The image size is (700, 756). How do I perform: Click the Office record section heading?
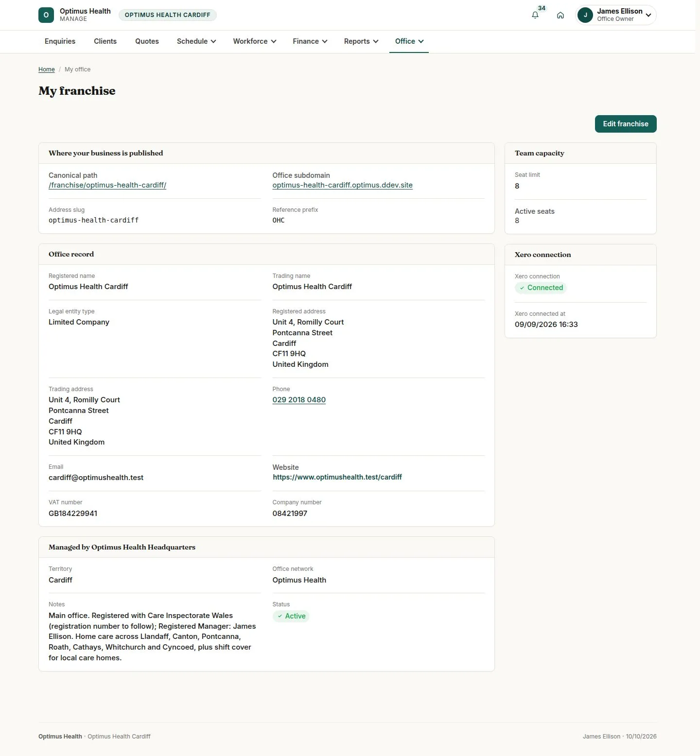pos(71,254)
